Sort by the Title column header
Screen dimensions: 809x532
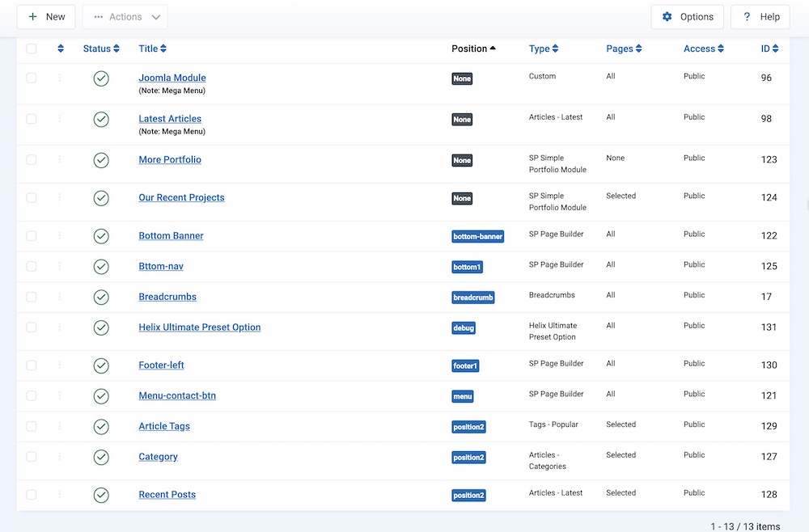point(152,49)
